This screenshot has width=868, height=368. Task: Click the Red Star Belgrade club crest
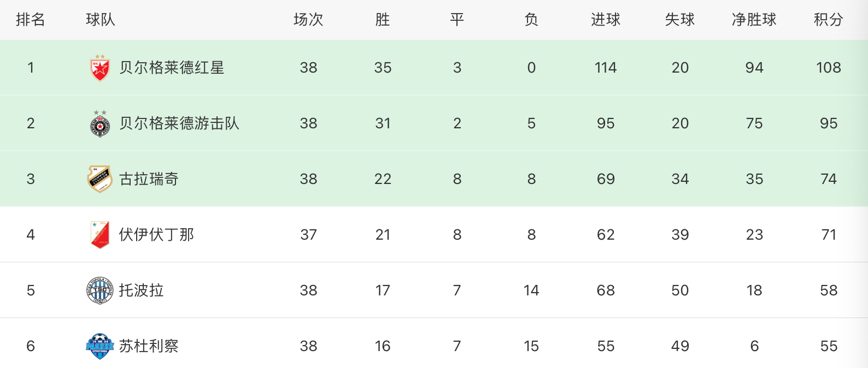click(100, 68)
